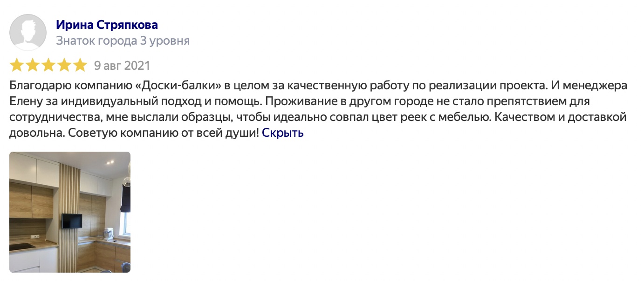The width and height of the screenshot is (644, 281).
Task: Click the phrase 'Советую компанию от всей души!'
Action: (164, 133)
